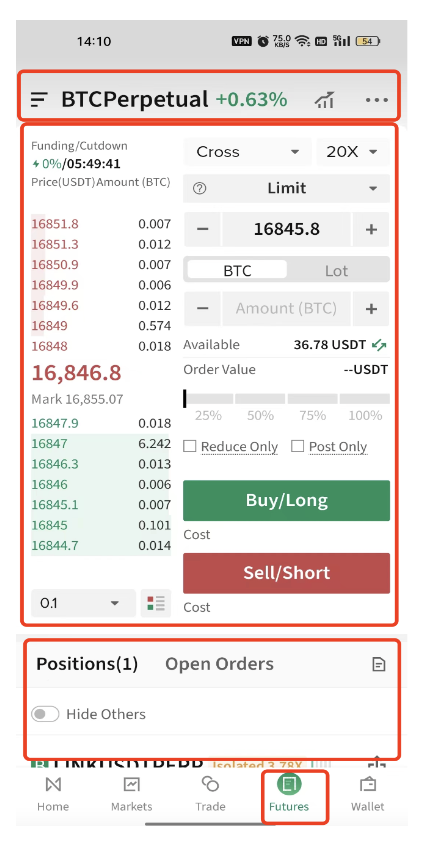Go to the Wallet tab icon

click(x=367, y=785)
